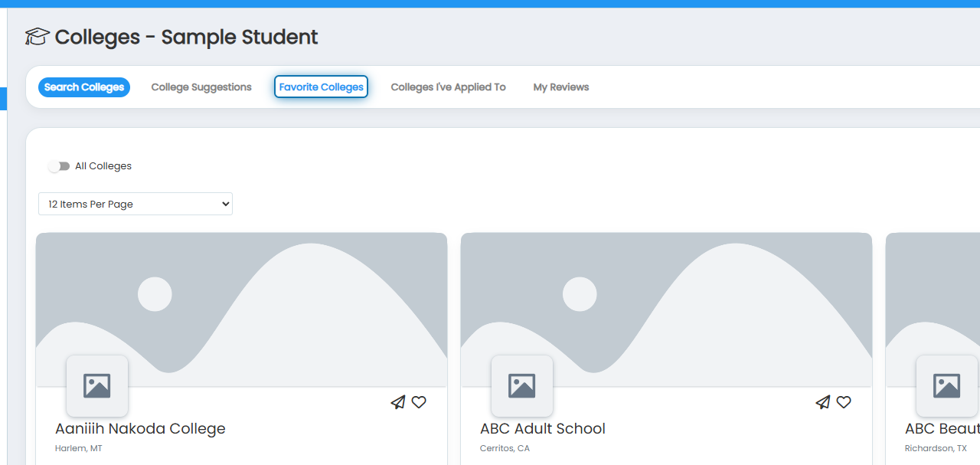This screenshot has height=465, width=980.
Task: Click the logo placeholder of ABC Adult School
Action: pos(522,386)
